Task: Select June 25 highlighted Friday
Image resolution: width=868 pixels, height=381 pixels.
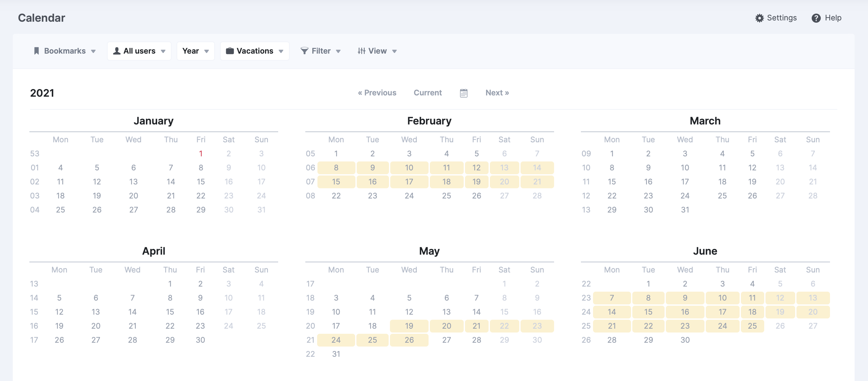Action: point(752,326)
